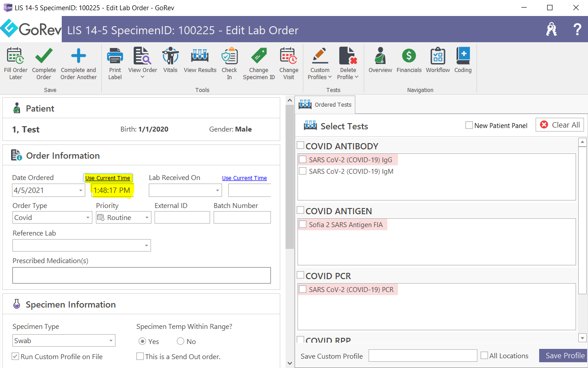Open help question mark icon
Viewport: 588px width, 368px height.
(x=577, y=29)
